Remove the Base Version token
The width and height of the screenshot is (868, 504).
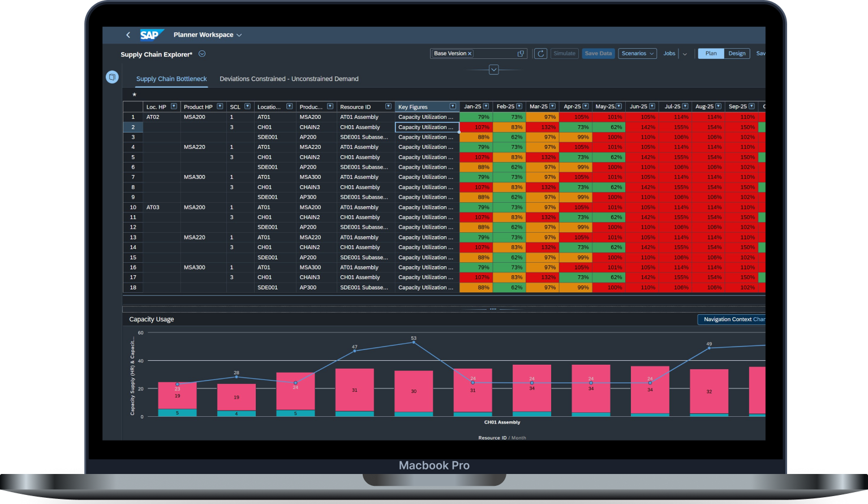[470, 54]
